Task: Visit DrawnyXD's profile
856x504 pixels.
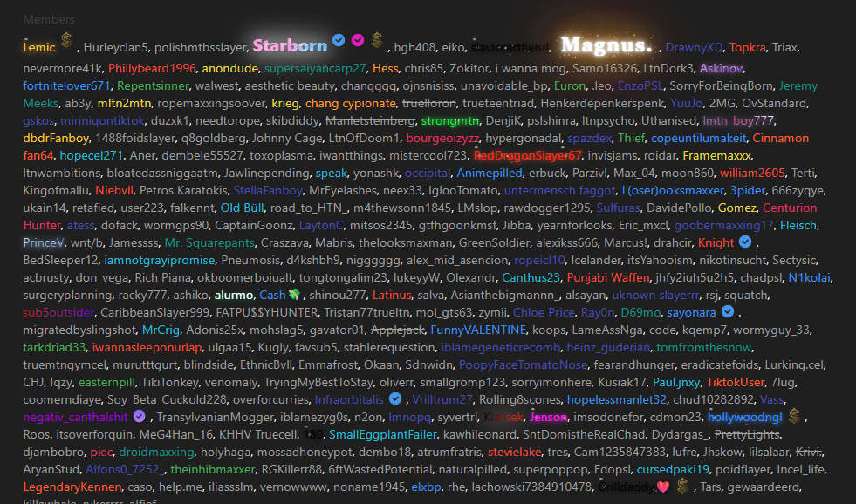Action: pos(694,47)
